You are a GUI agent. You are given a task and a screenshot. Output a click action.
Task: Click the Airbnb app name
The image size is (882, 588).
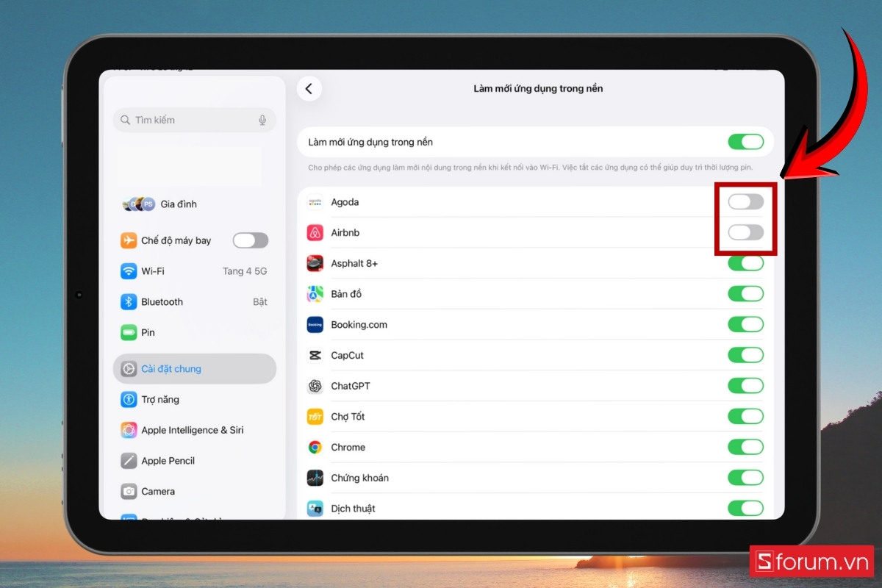click(345, 233)
